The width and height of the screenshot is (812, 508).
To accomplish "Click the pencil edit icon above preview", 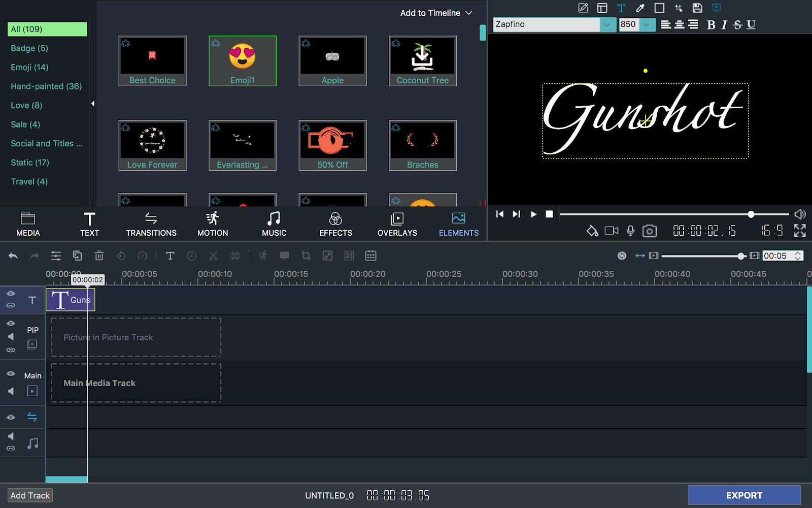I will coord(583,8).
